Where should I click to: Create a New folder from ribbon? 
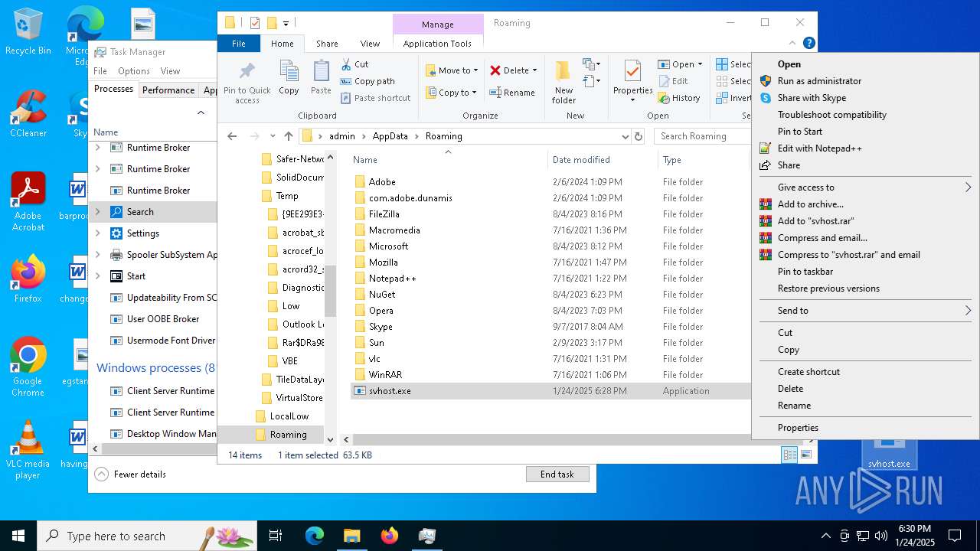coord(563,83)
